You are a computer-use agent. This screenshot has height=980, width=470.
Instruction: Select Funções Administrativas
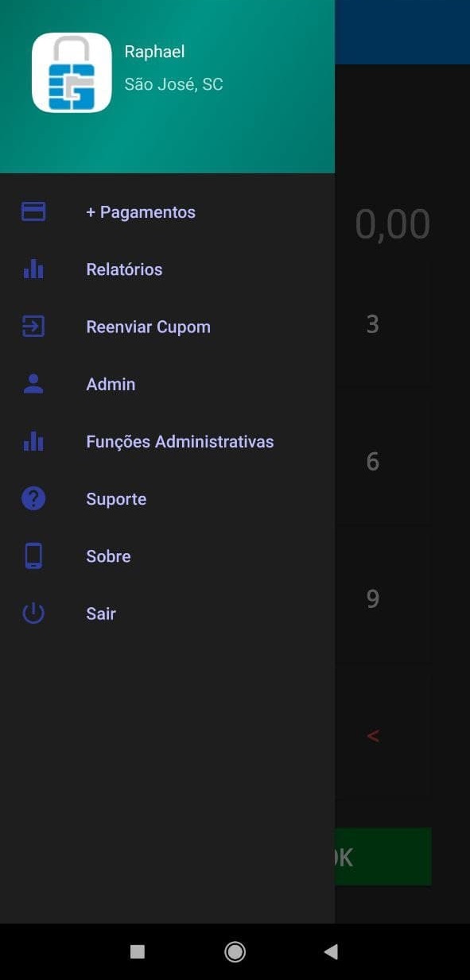point(180,441)
